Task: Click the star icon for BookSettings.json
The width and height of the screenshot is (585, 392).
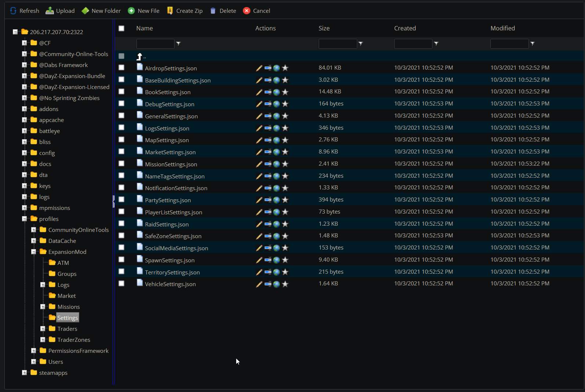Action: pos(285,92)
